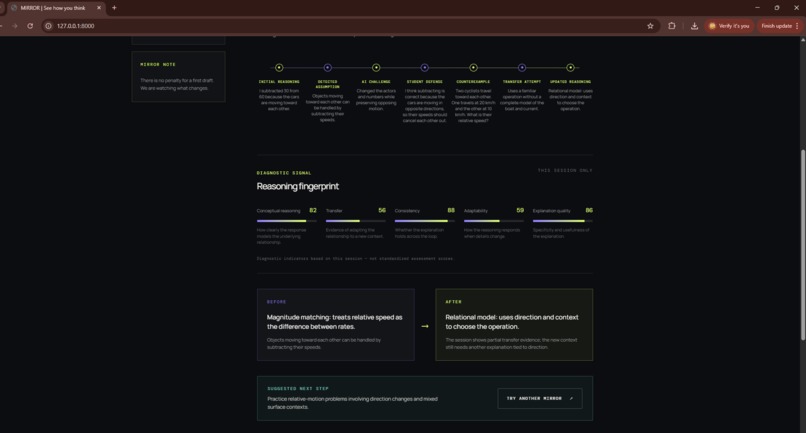Click the Explanation quality score 86
Screen dimensions: 806x433
click(x=589, y=210)
